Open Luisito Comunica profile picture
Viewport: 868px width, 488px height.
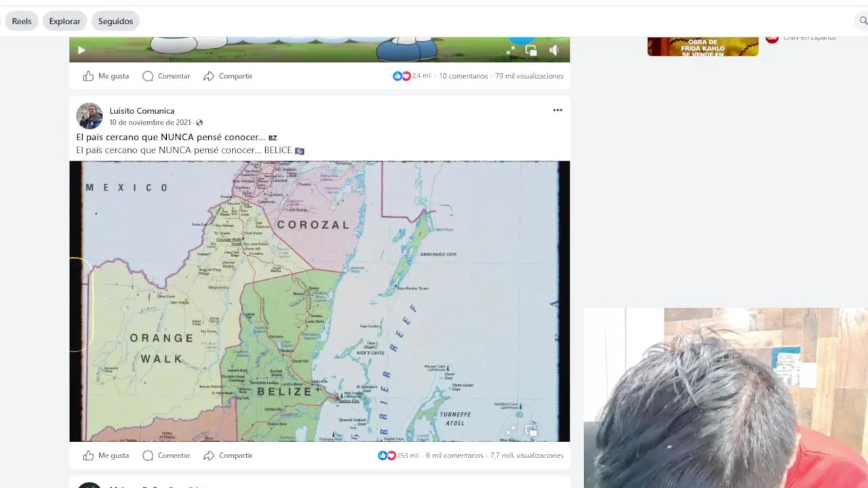coord(90,116)
